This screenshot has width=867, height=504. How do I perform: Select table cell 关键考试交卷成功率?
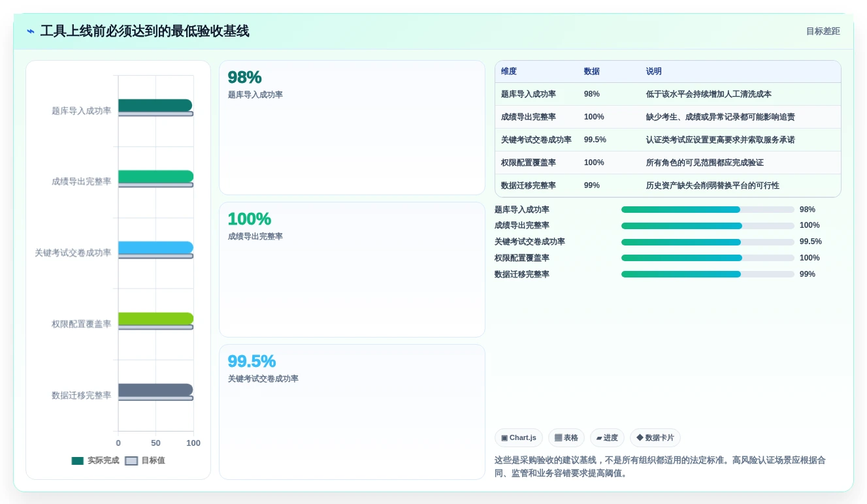(x=536, y=140)
